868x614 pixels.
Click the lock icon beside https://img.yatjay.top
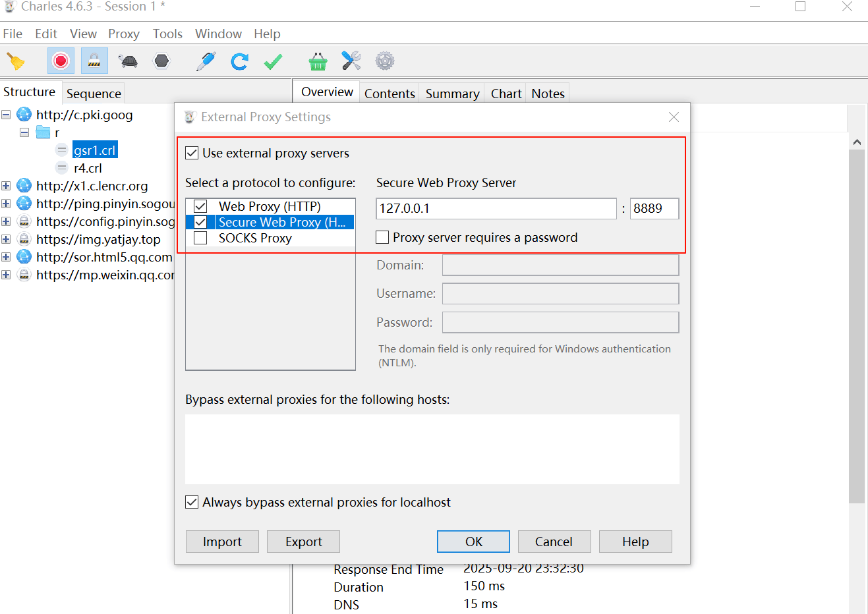click(x=24, y=239)
